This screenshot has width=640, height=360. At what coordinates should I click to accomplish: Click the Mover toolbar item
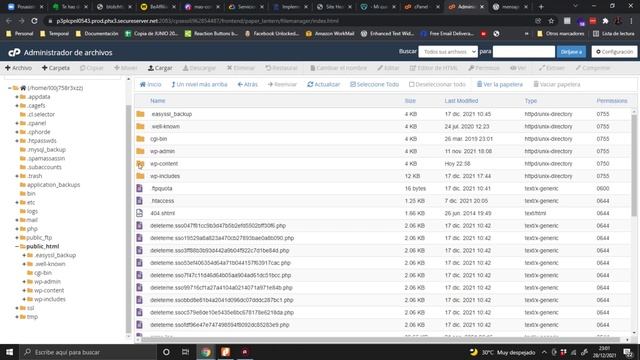pyautogui.click(x=126, y=68)
